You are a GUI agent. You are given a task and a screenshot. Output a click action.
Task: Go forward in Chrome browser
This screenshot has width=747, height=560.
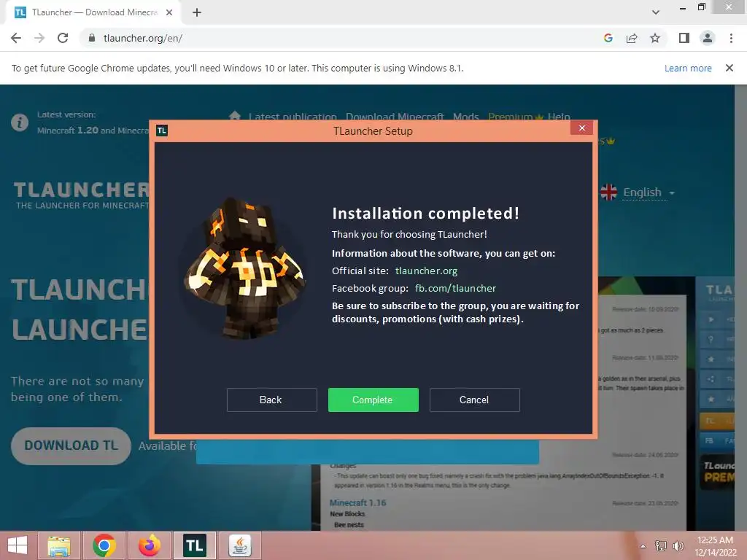39,38
